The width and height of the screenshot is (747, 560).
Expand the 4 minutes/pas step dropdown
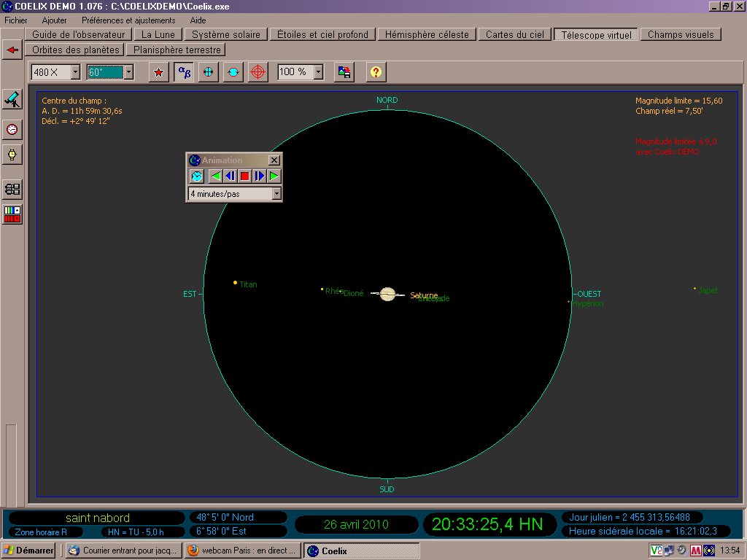tap(276, 194)
